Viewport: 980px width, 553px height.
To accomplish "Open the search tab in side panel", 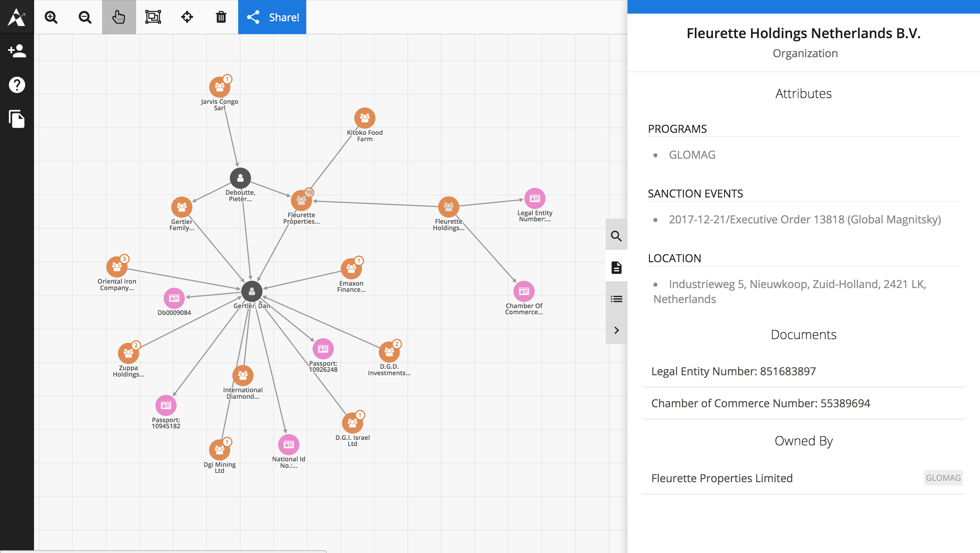I will (x=616, y=236).
